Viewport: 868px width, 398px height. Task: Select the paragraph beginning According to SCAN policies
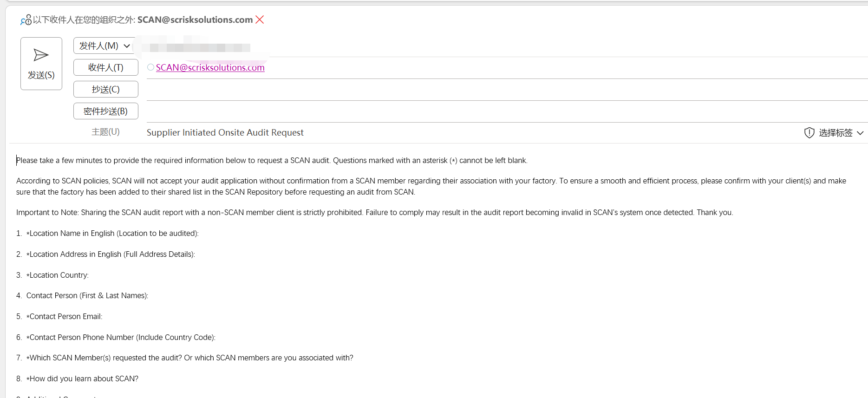pyautogui.click(x=431, y=186)
